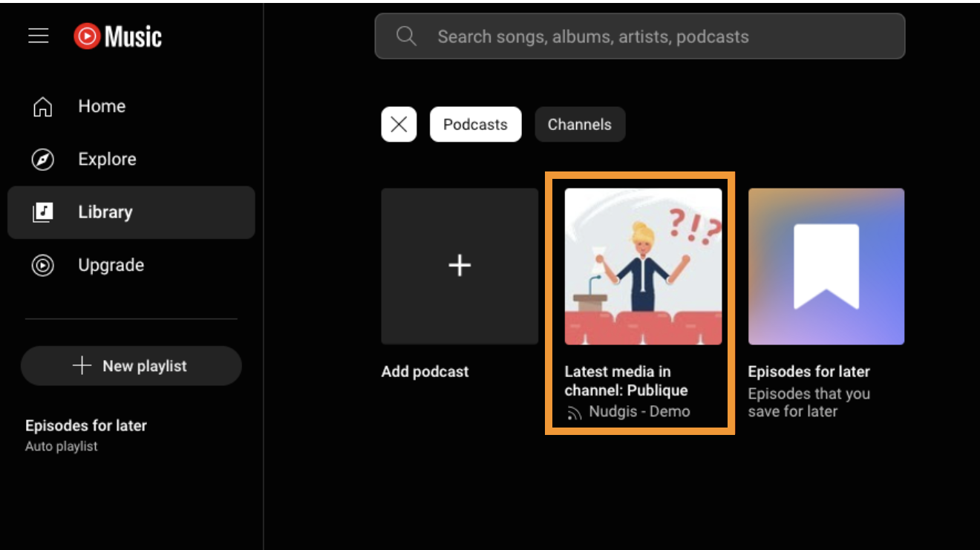Image resolution: width=980 pixels, height=550 pixels.
Task: Clear filters with the X chip
Action: 399,124
